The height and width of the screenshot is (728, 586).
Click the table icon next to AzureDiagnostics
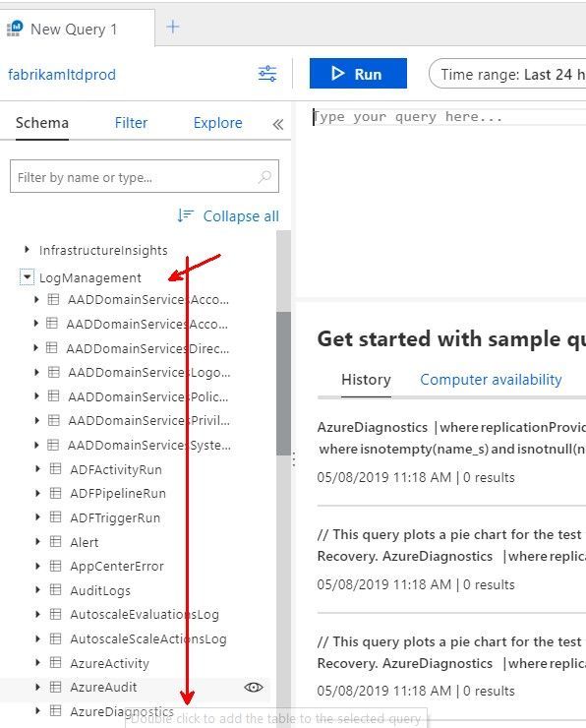[x=55, y=711]
